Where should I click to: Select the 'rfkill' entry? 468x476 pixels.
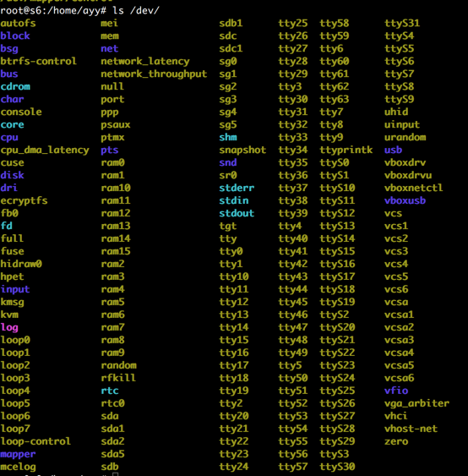pos(118,378)
